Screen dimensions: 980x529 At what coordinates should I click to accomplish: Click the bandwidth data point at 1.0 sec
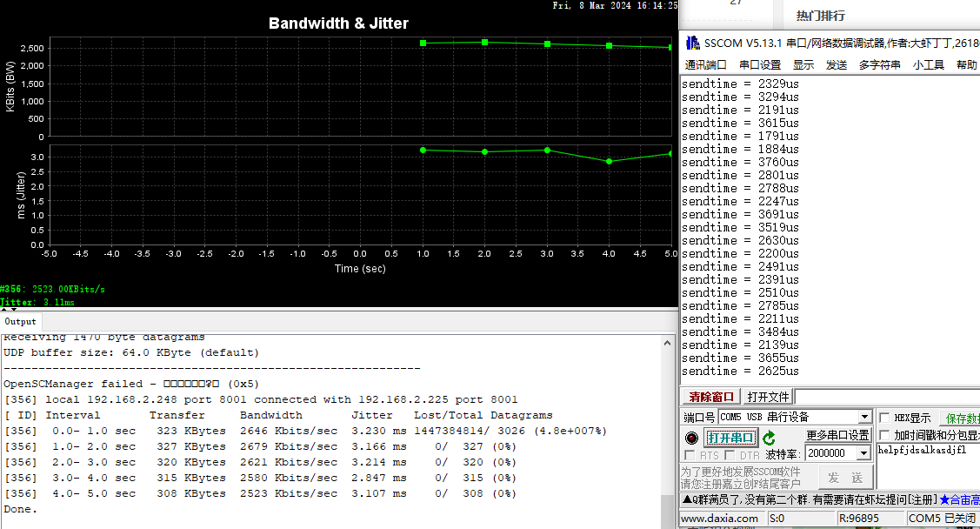pyautogui.click(x=423, y=44)
